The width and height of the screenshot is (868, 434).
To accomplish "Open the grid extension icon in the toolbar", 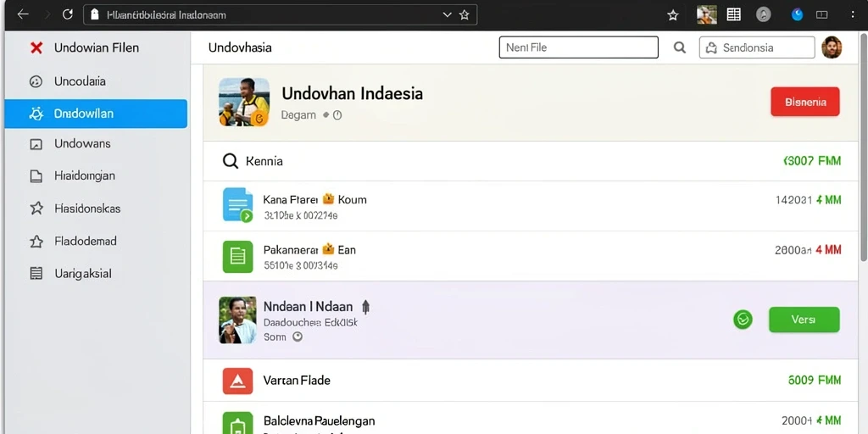I will tap(733, 15).
